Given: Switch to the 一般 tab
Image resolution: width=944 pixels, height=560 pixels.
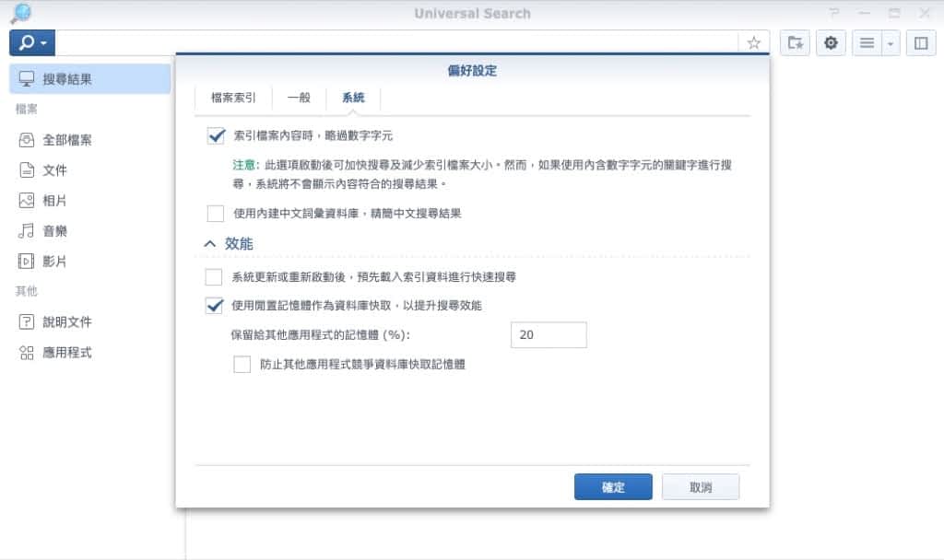Looking at the screenshot, I should tap(299, 98).
